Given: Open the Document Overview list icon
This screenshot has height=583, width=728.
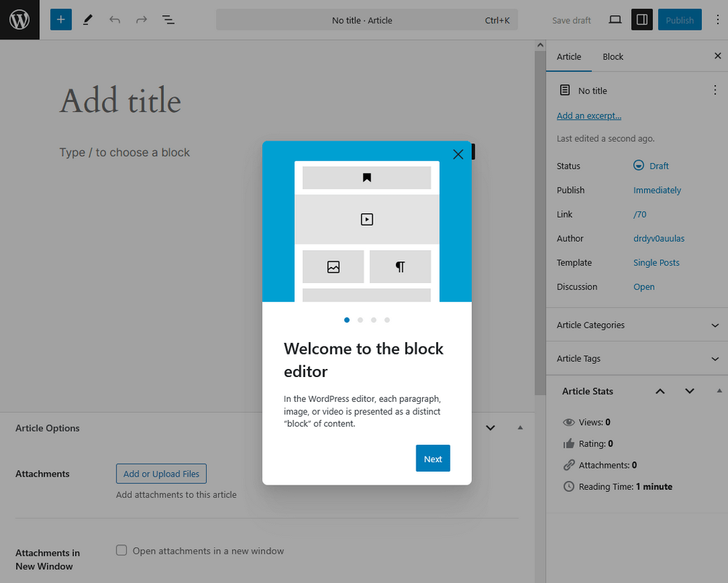Looking at the screenshot, I should click(x=168, y=20).
